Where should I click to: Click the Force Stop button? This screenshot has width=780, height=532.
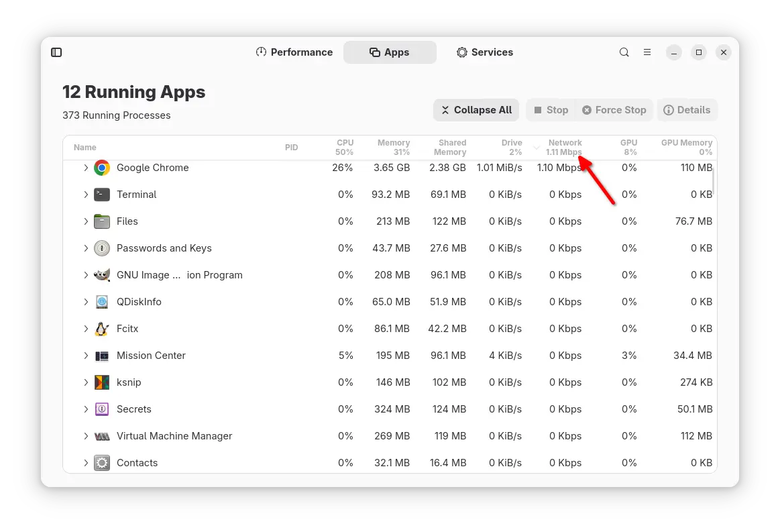click(614, 110)
